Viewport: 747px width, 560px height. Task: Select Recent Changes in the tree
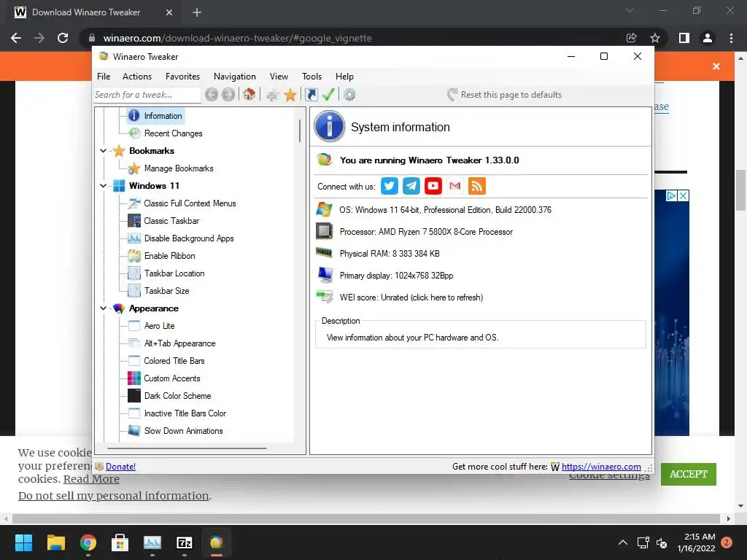(x=173, y=133)
